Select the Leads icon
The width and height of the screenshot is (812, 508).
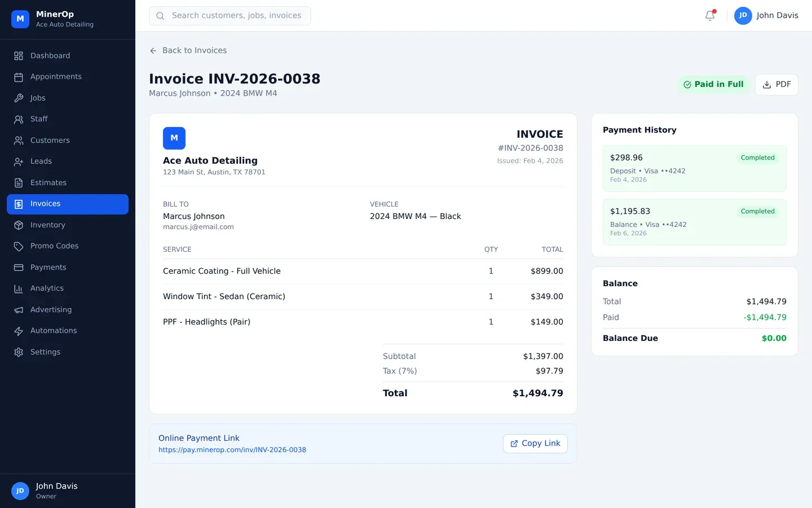coord(19,161)
